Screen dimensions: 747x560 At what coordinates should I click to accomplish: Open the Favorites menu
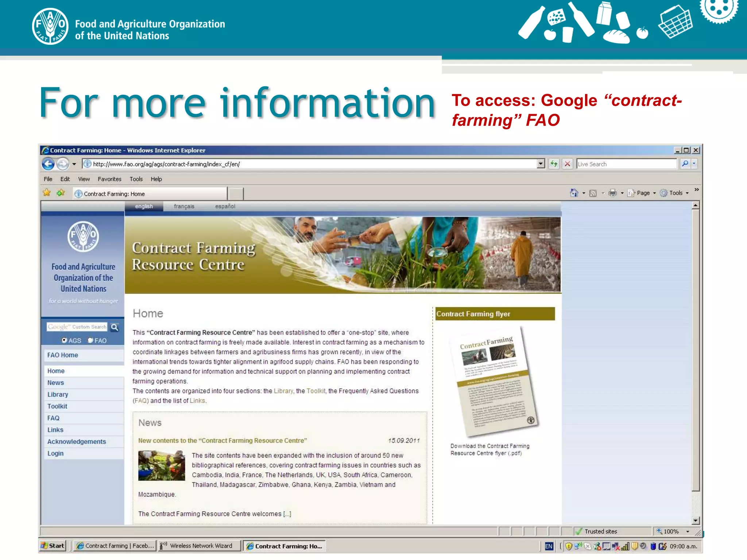coord(109,179)
